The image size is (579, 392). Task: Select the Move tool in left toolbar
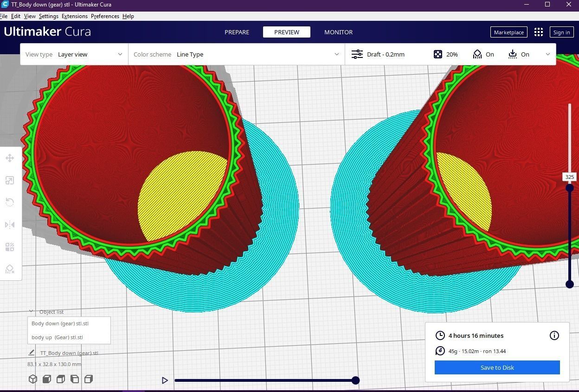[10, 158]
